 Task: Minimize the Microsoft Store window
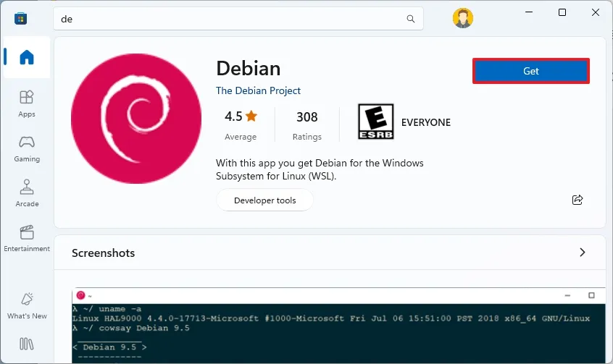[528, 12]
